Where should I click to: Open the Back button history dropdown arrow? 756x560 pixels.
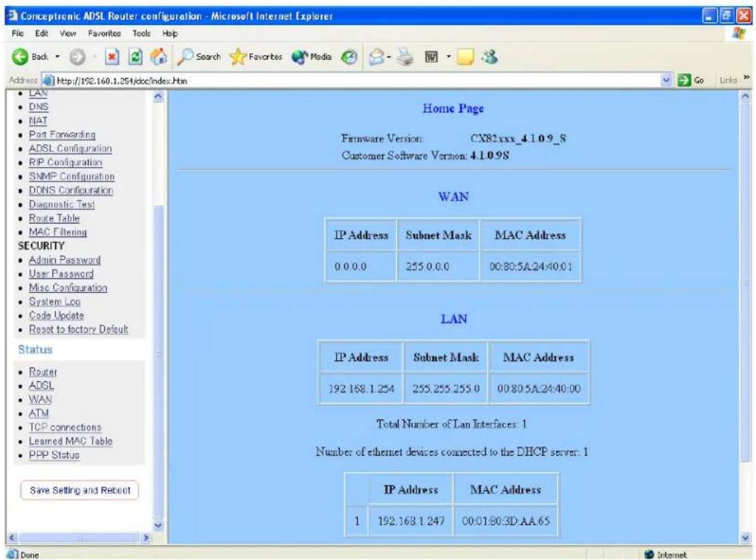57,57
